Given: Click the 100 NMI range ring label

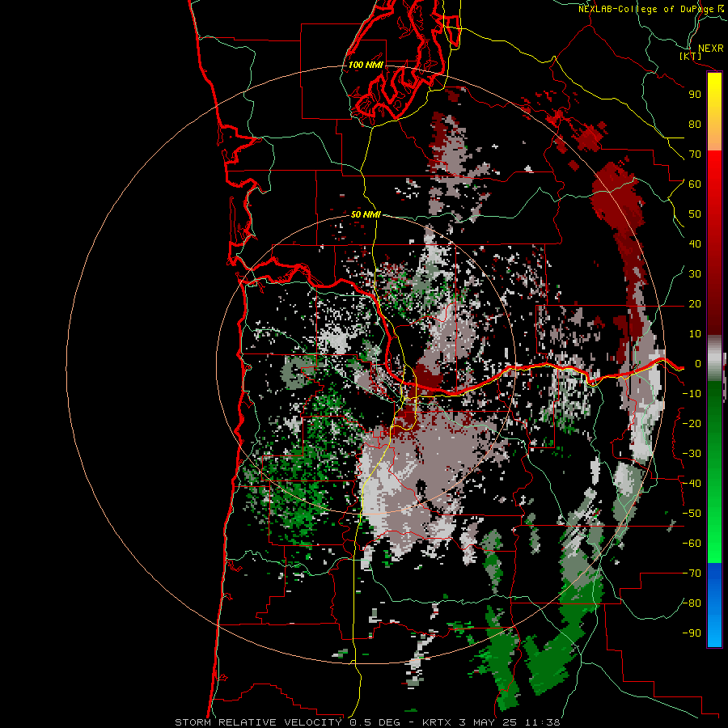Looking at the screenshot, I should (366, 65).
